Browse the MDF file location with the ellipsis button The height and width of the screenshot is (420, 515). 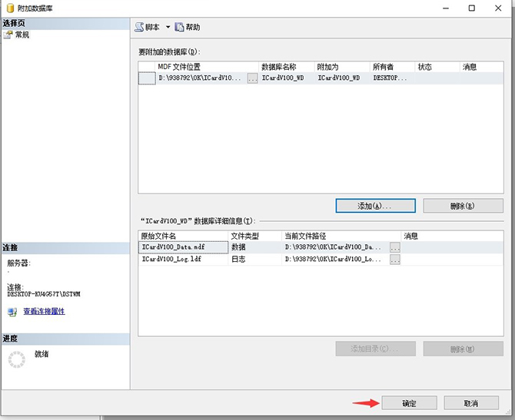point(252,78)
